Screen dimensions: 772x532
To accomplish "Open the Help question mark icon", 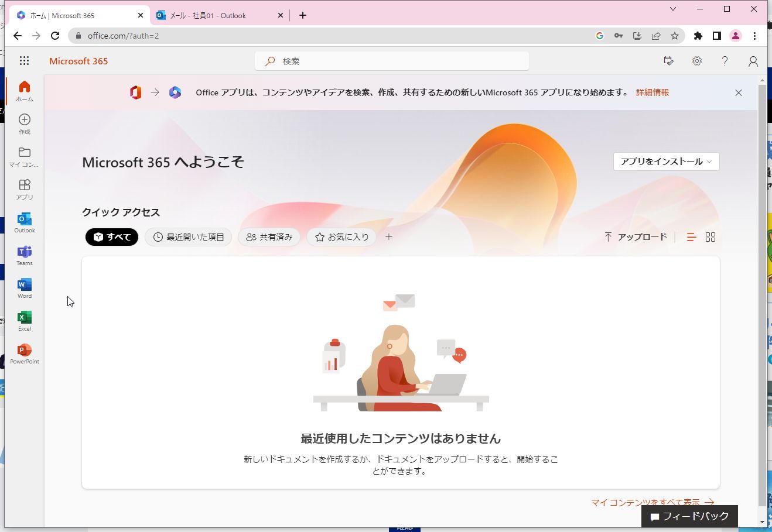I will pos(725,61).
